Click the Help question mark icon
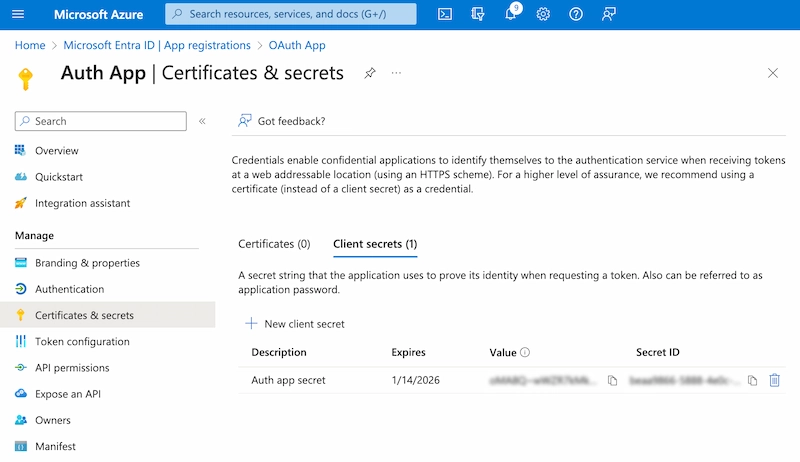The height and width of the screenshot is (462, 800). pos(576,14)
